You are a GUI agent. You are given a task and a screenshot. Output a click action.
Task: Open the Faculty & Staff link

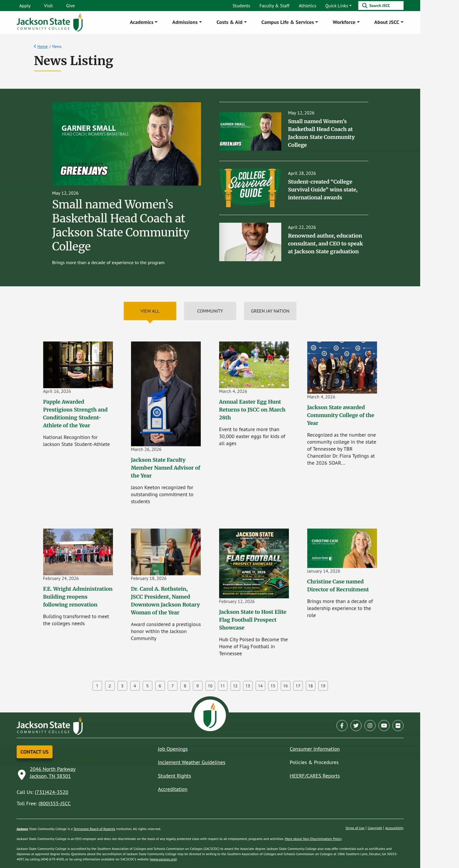click(x=274, y=6)
